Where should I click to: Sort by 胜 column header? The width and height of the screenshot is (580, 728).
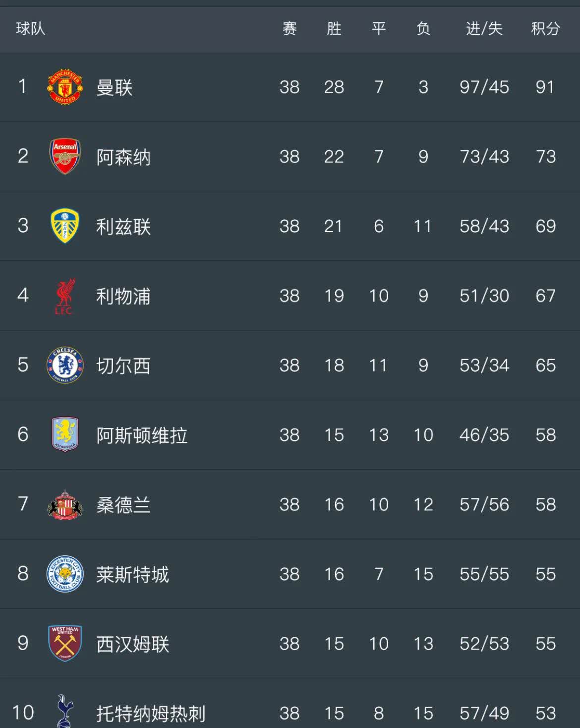334,29
